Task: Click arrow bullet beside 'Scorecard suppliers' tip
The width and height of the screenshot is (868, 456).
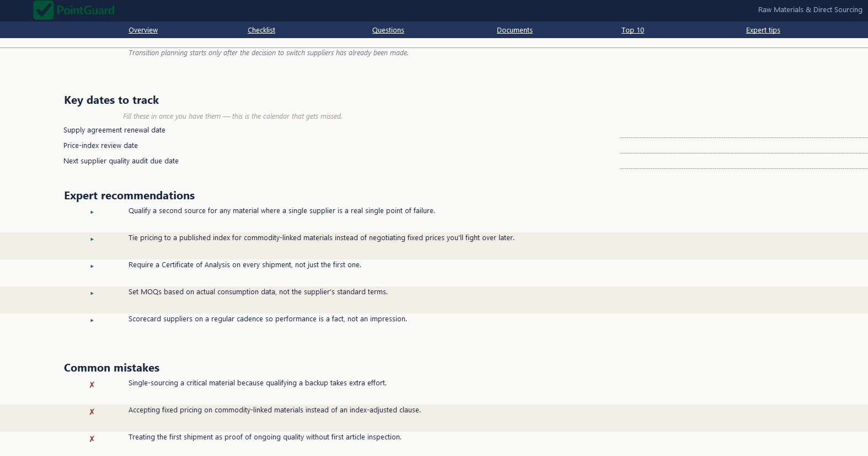Action: point(92,320)
